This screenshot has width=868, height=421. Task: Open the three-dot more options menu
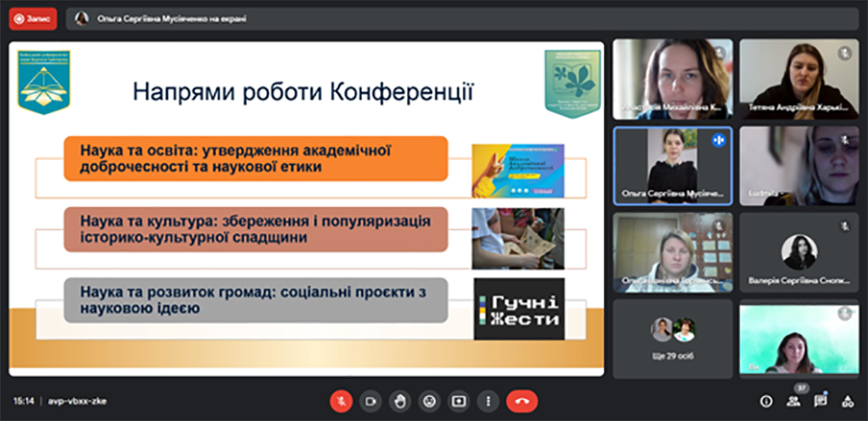click(x=488, y=402)
